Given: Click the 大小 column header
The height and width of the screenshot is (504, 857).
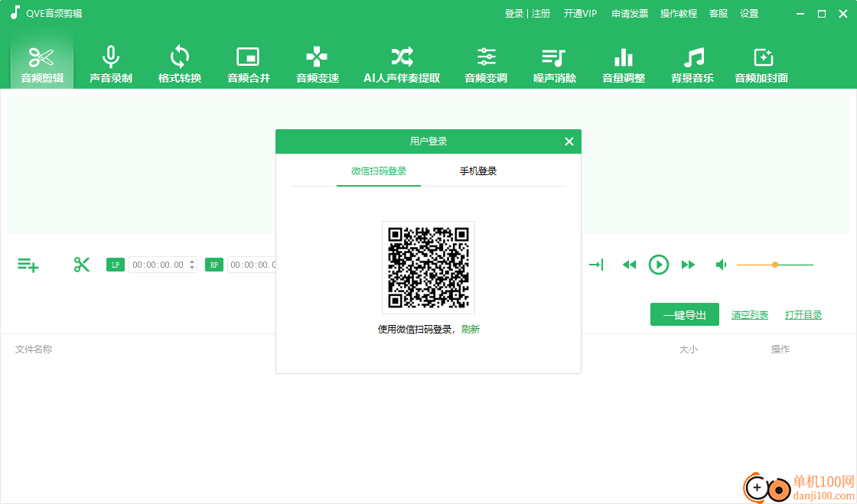Looking at the screenshot, I should coord(688,349).
